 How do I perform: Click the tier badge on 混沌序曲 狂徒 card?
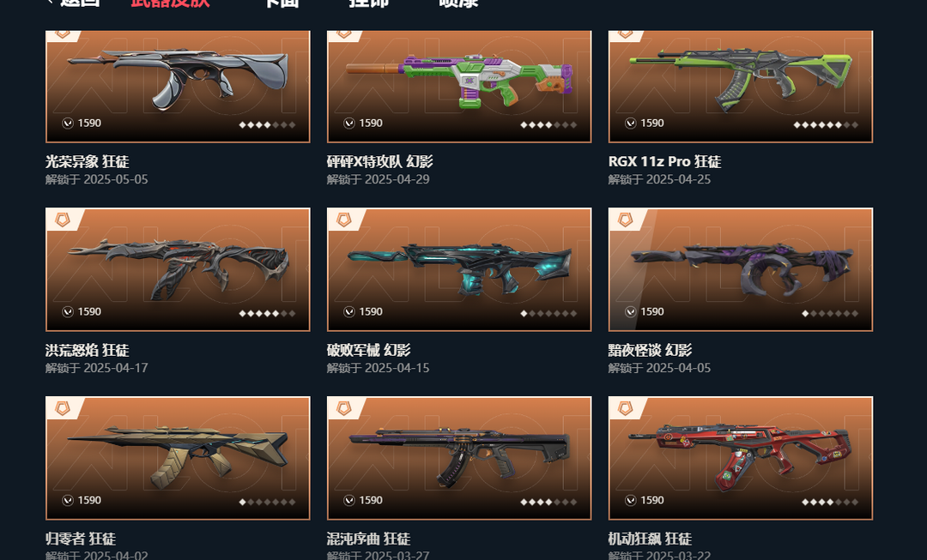click(344, 408)
